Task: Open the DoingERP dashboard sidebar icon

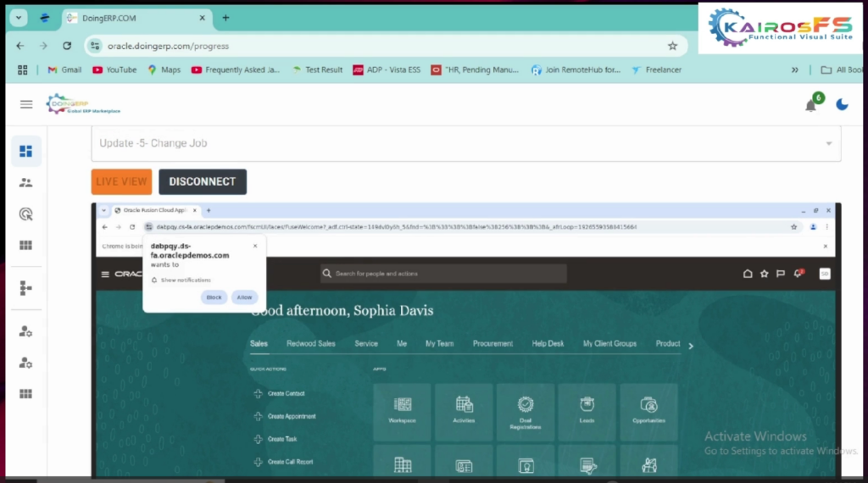Action: 25,151
